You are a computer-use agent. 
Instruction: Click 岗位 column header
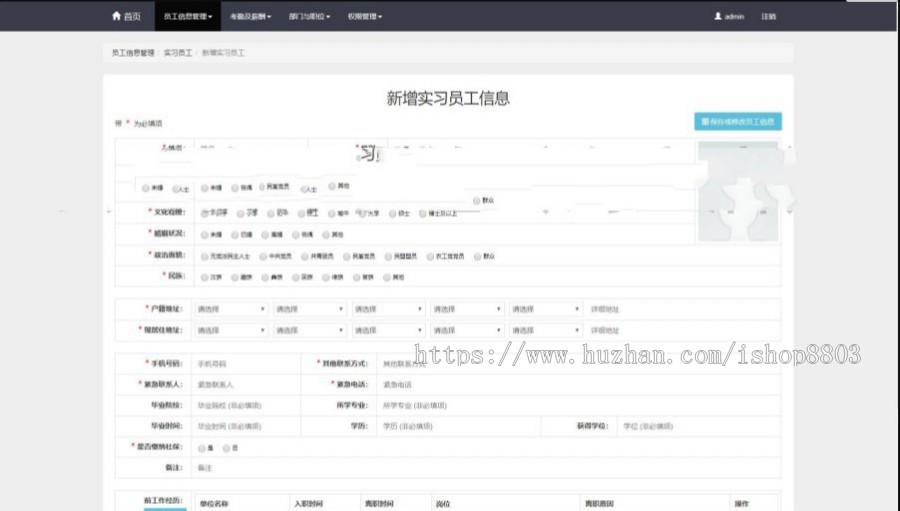coord(443,504)
